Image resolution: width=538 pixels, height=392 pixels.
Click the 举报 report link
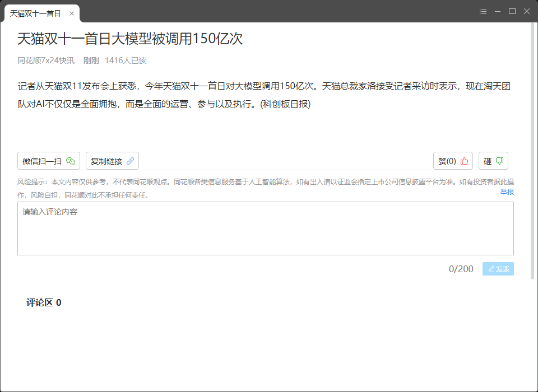click(x=507, y=192)
